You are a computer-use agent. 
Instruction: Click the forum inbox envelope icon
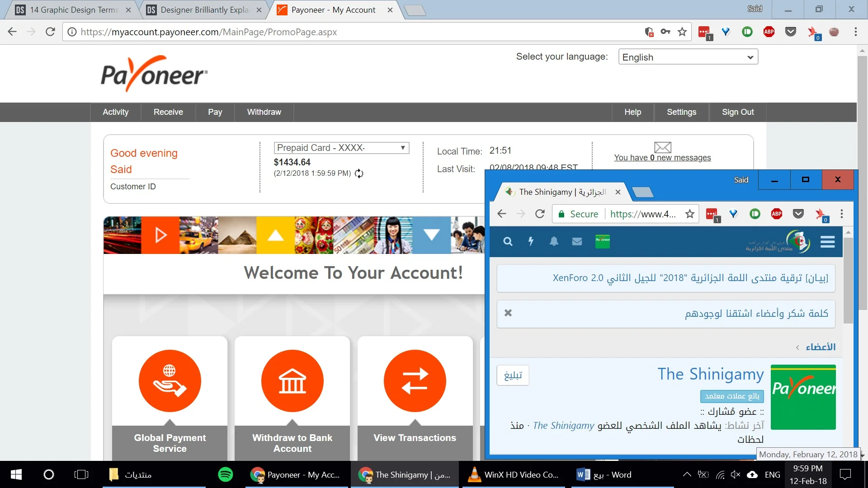tap(577, 241)
